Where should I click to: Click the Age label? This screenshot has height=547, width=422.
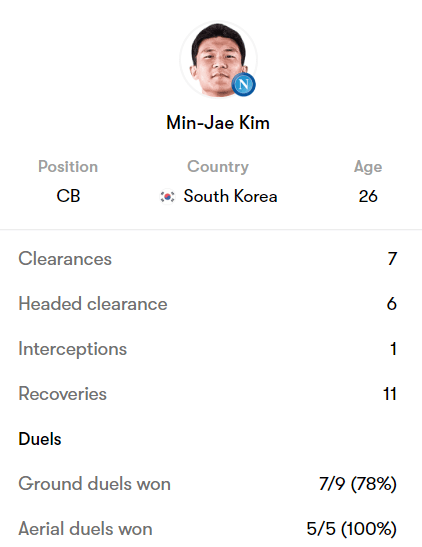pos(368,167)
